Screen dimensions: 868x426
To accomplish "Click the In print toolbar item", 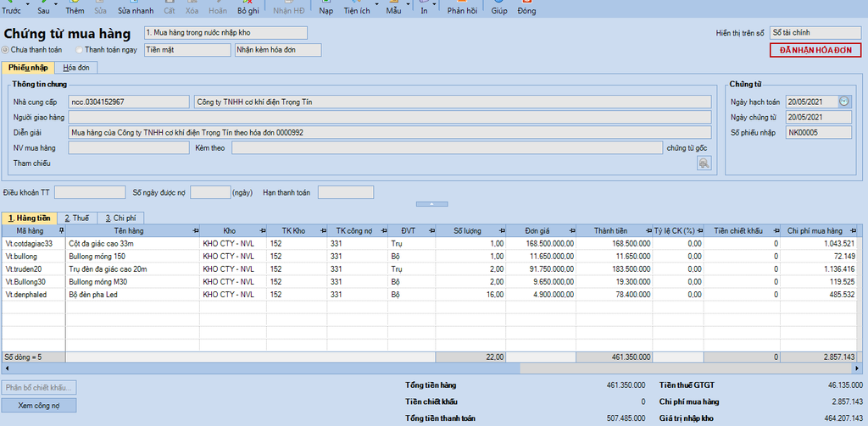I will [424, 8].
